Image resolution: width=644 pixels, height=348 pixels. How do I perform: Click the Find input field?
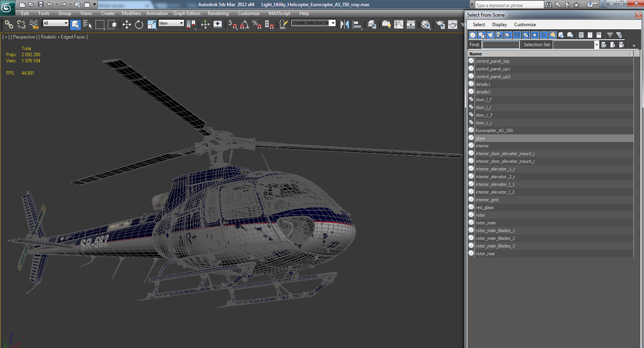pyautogui.click(x=500, y=45)
